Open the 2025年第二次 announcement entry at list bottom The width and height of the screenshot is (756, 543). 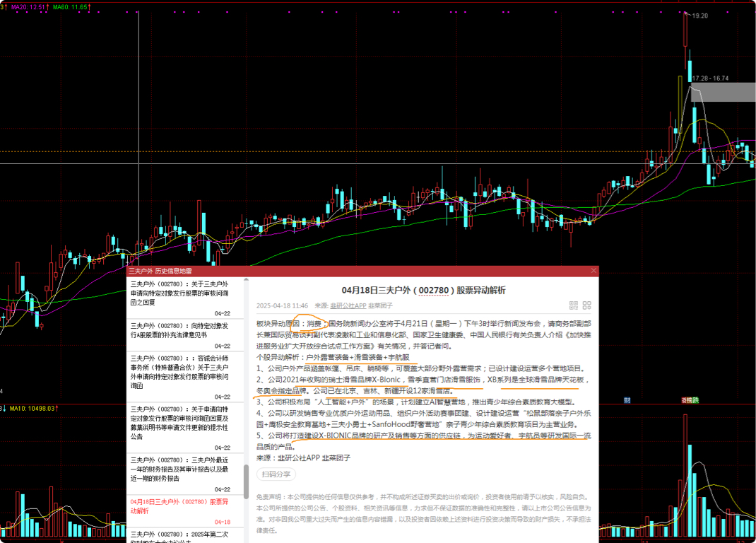click(184, 536)
